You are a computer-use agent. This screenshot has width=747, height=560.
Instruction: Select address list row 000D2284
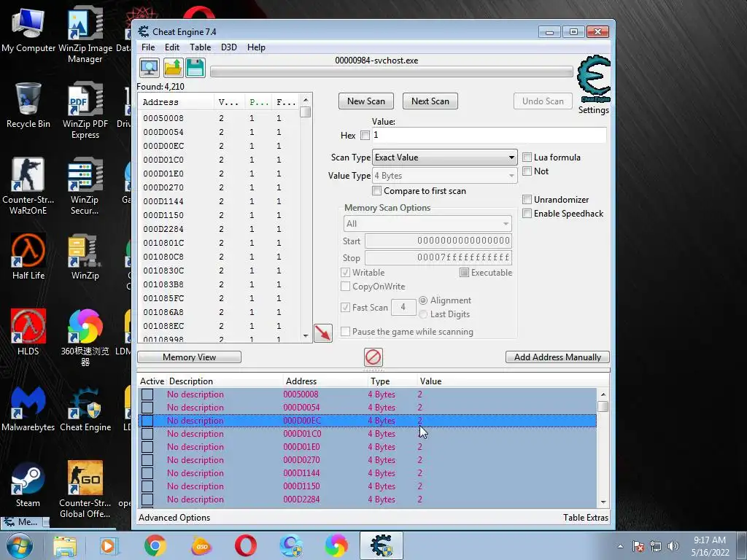(x=367, y=499)
